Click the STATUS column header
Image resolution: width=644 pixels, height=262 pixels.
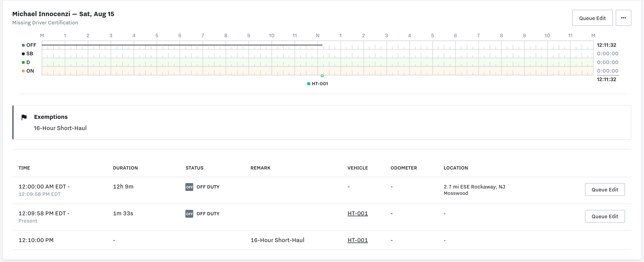[x=194, y=168]
